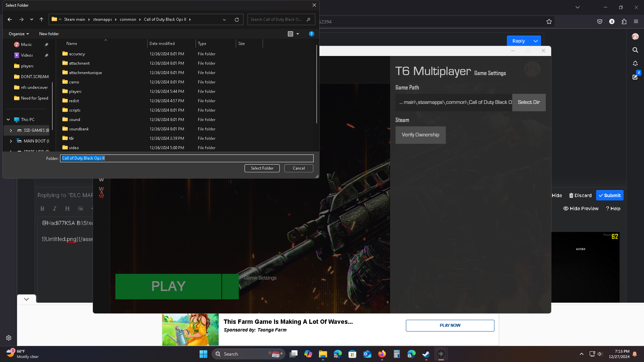This screenshot has height=362, width=644.
Task: Open Firefox application menu
Action: pos(636,21)
